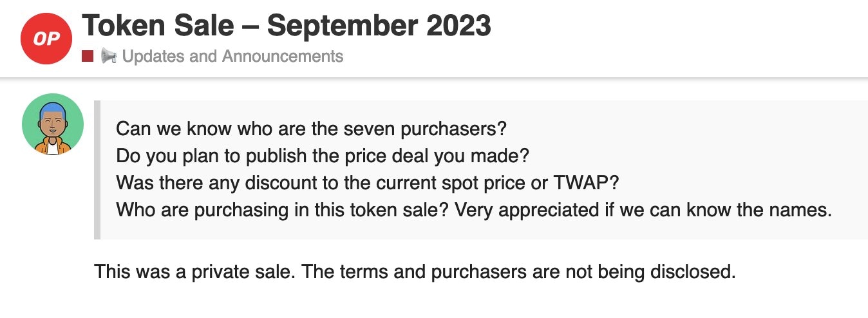Click the megaphone icon beside Updates and Announcements

click(108, 57)
